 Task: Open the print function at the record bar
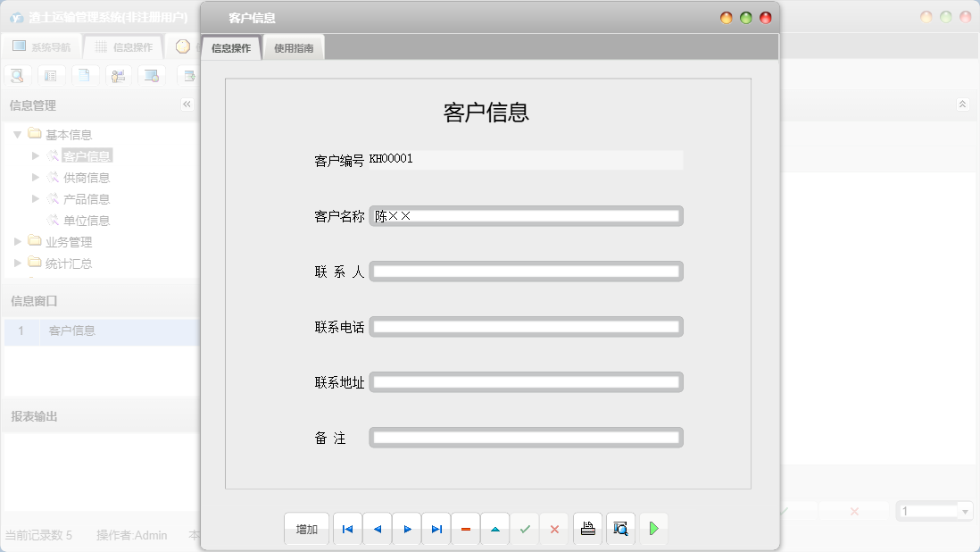[x=587, y=529]
